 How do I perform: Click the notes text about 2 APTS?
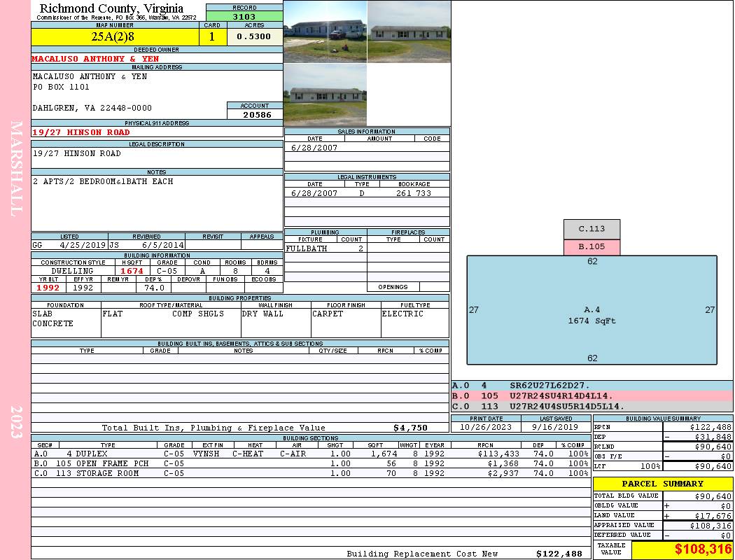[x=103, y=181]
